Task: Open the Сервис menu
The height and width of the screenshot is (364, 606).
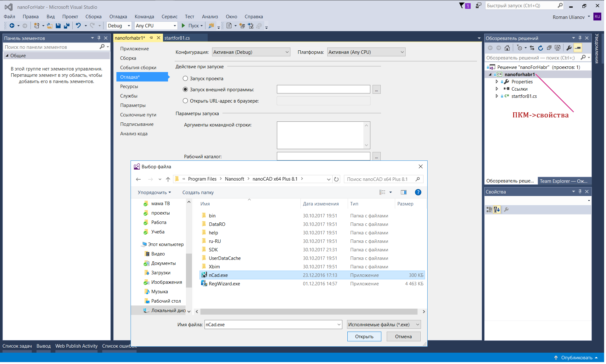Action: 169,17
